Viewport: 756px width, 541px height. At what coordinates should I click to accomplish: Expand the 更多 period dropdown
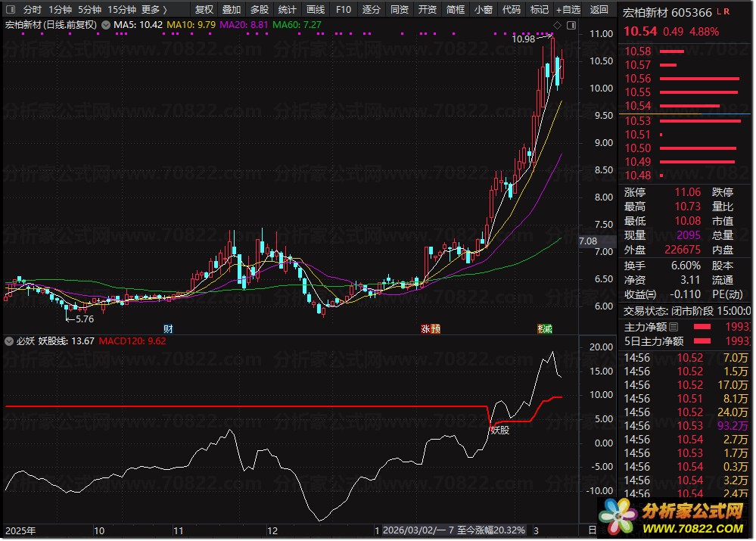click(154, 10)
